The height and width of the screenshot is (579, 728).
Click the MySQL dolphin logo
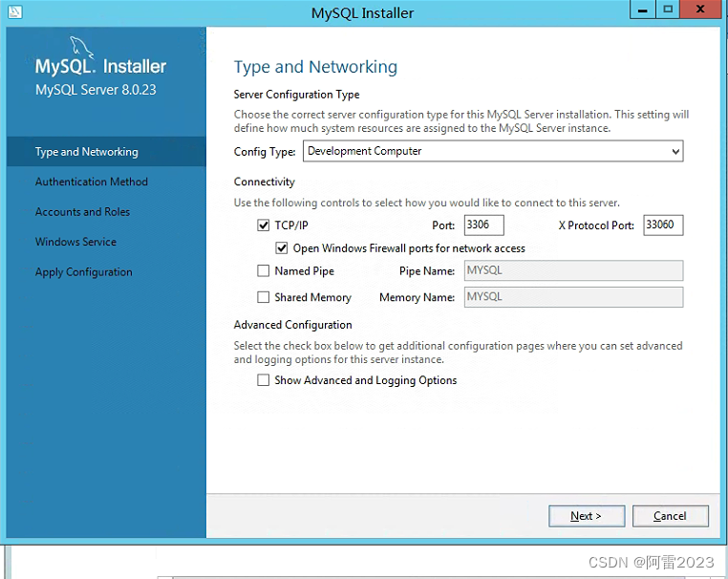(81, 48)
